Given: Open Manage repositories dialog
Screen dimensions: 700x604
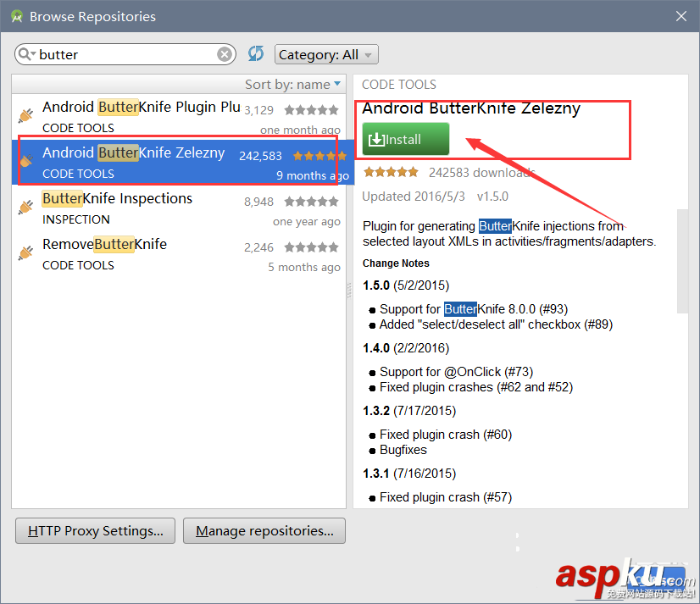Looking at the screenshot, I should pos(264,531).
